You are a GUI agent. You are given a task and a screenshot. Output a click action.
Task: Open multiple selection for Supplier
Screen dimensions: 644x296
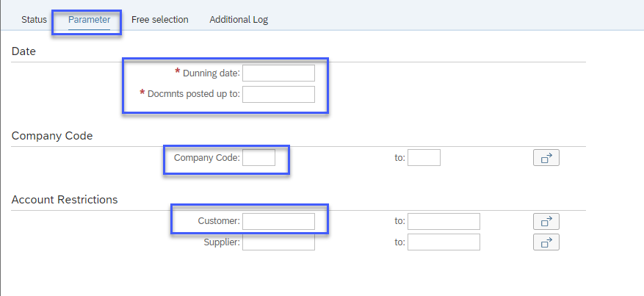pyautogui.click(x=546, y=242)
